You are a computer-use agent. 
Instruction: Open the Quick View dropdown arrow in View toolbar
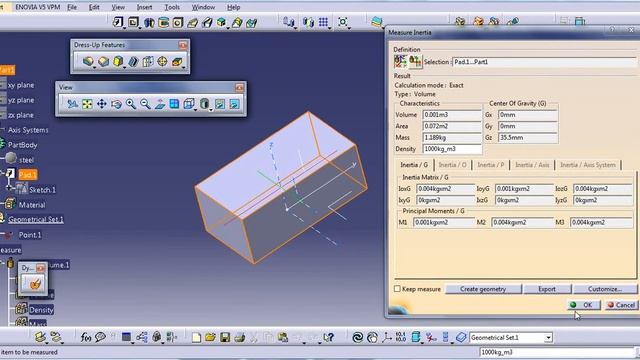[x=195, y=110]
